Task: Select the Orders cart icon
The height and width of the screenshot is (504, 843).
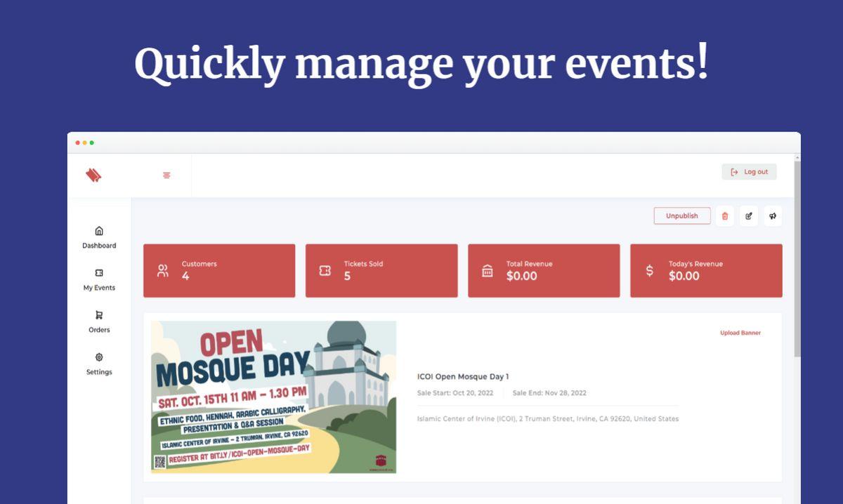Action: 99,315
